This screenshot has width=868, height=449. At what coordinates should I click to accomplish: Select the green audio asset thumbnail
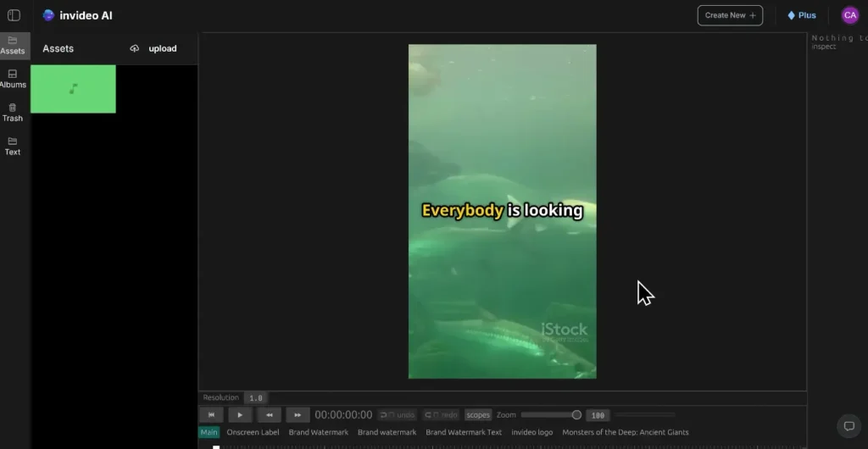tap(73, 89)
